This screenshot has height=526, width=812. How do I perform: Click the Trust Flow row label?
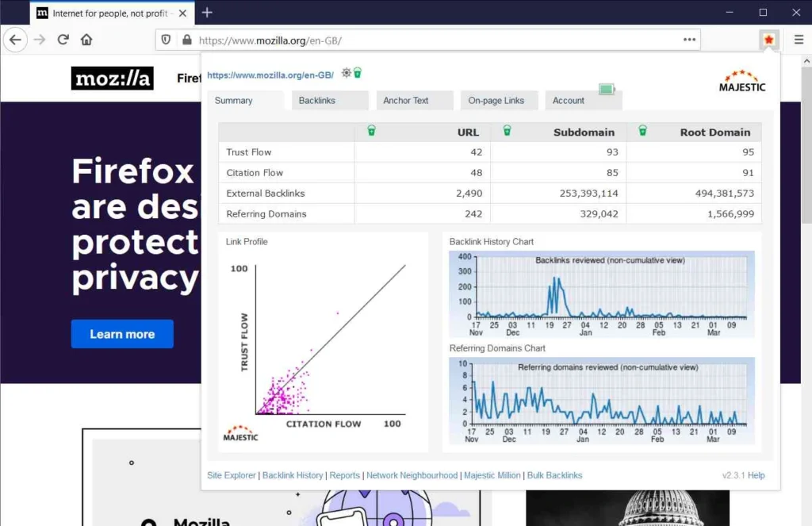(248, 152)
